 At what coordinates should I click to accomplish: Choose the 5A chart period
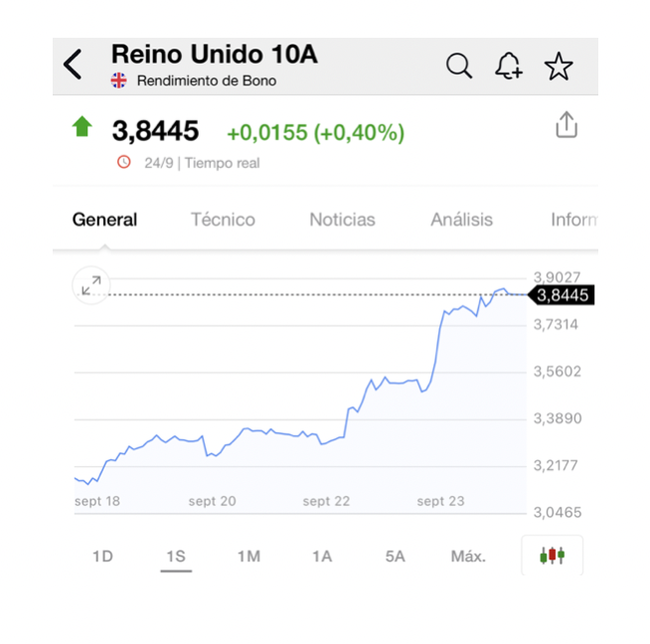(395, 557)
